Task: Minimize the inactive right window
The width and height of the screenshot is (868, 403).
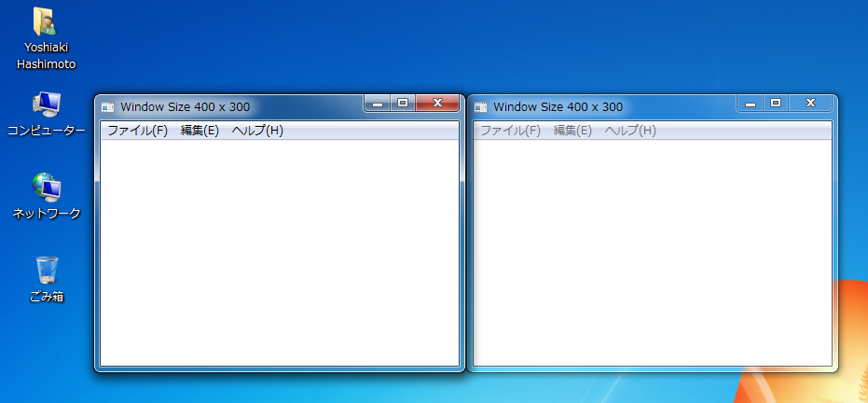Action: pyautogui.click(x=751, y=103)
